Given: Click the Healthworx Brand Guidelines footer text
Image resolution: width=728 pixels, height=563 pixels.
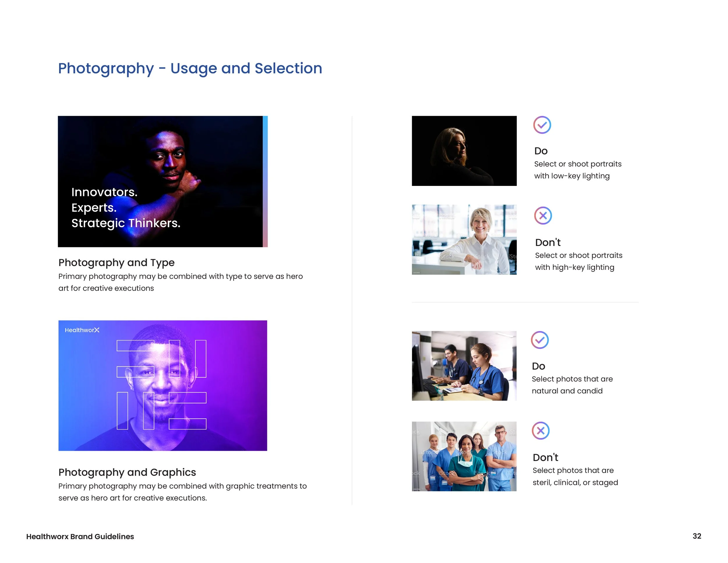Looking at the screenshot, I should (80, 537).
